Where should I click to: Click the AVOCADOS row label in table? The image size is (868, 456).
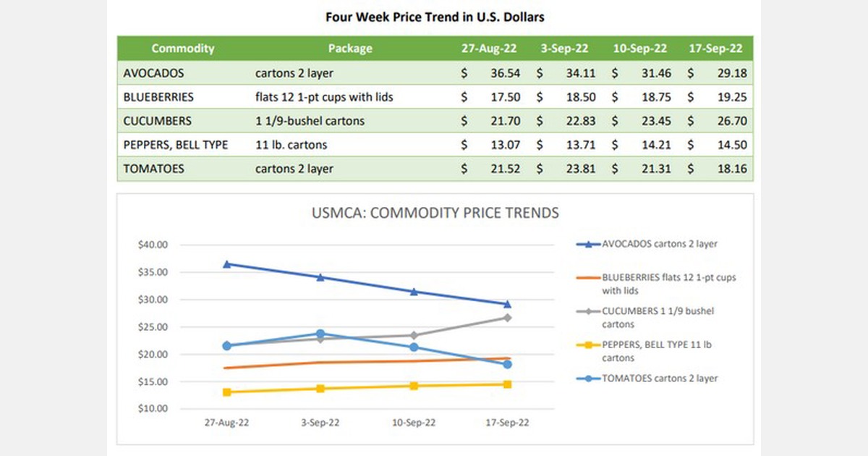click(x=154, y=73)
